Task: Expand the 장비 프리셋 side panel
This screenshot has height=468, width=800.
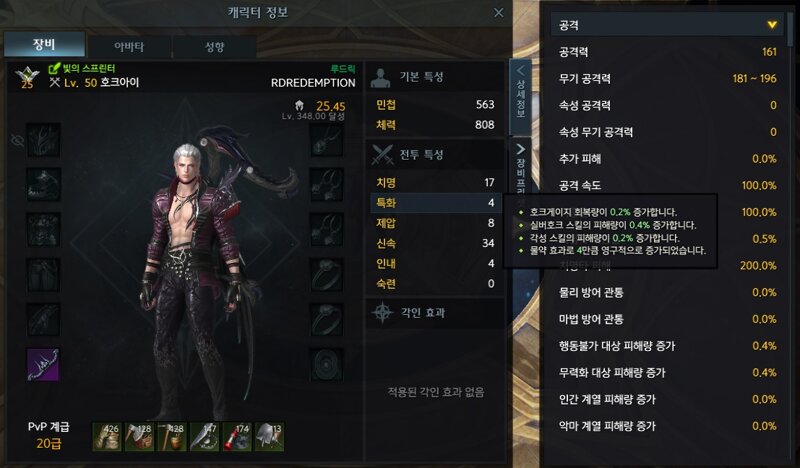Action: [520, 167]
